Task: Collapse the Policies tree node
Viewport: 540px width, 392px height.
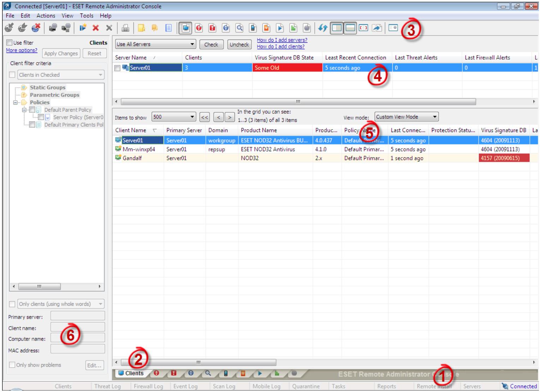Action: (x=16, y=102)
